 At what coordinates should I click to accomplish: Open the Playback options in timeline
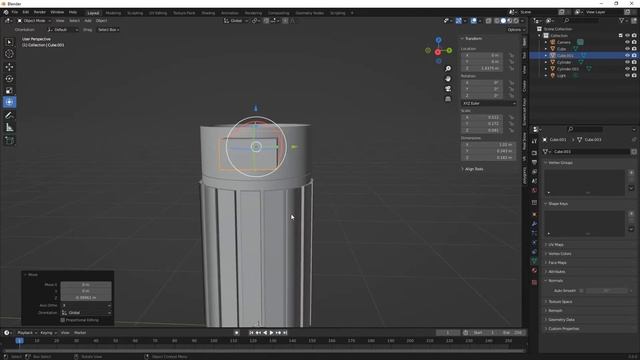click(27, 333)
